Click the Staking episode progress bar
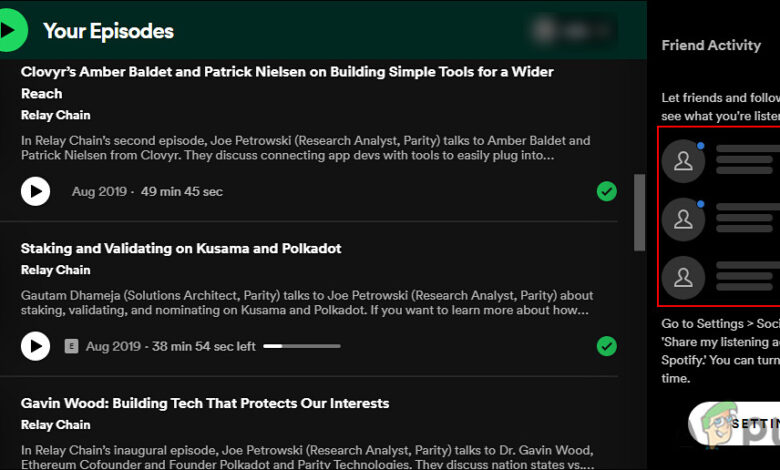This screenshot has height=470, width=780. [x=301, y=346]
